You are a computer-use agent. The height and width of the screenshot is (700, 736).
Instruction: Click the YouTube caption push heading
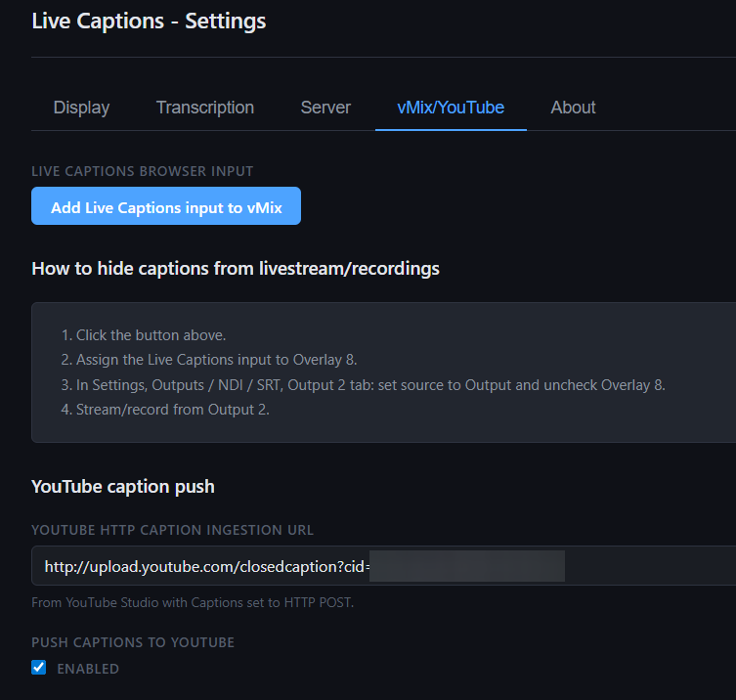coord(123,487)
